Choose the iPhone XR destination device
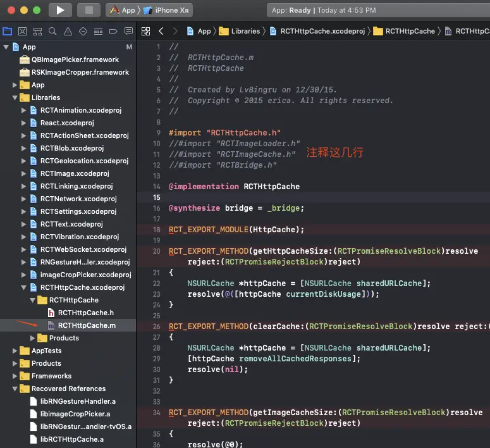 click(166, 10)
